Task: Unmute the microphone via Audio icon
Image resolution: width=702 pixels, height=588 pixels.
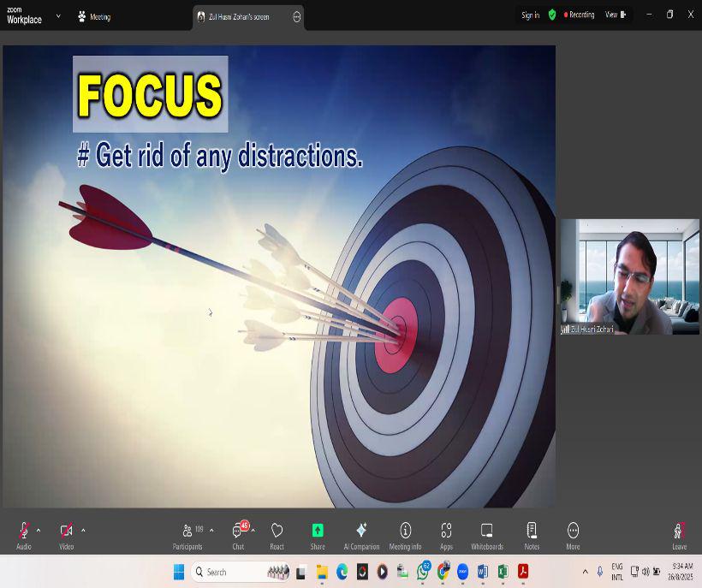Action: [x=23, y=532]
